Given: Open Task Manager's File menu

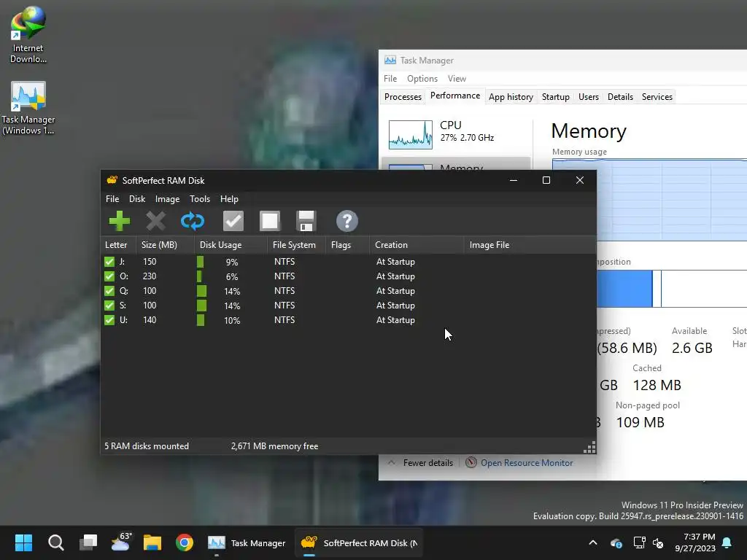Looking at the screenshot, I should [390, 79].
